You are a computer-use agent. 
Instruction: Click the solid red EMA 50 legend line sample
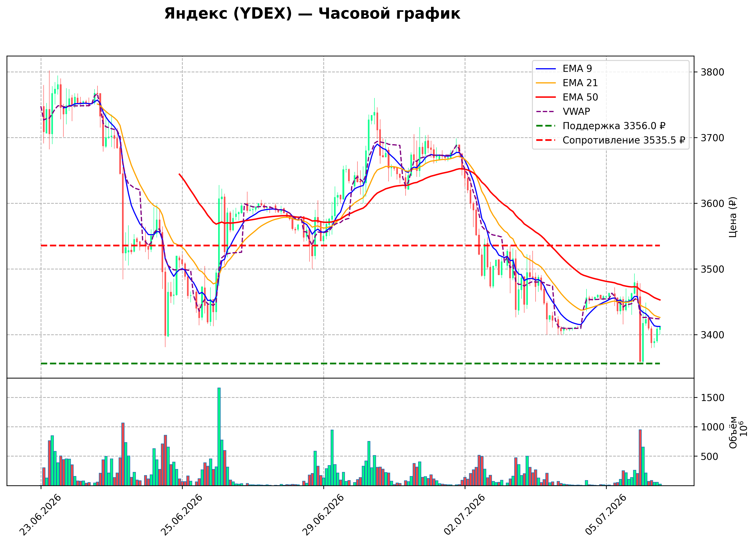coord(546,97)
